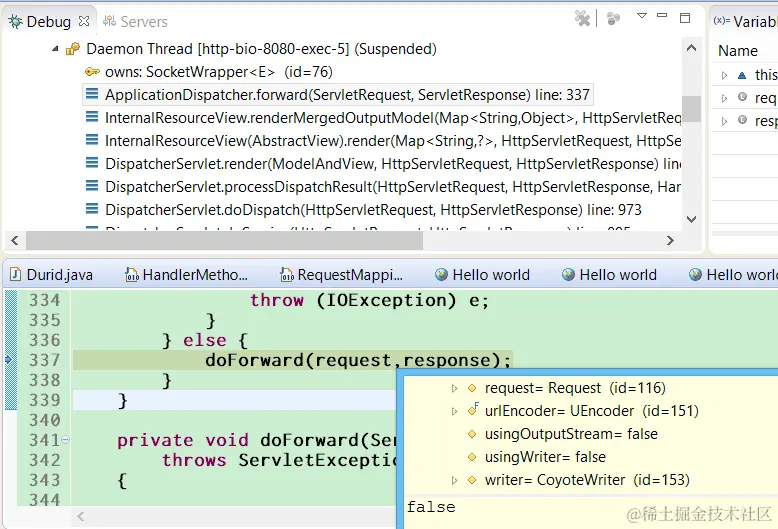Switch to the Debug view tab
The image size is (778, 529).
(48, 21)
